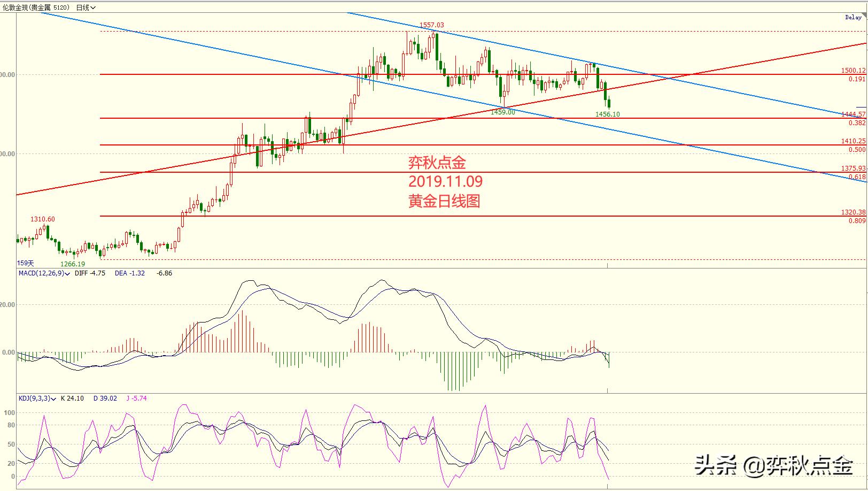Select the K 24.10 readout
Image resolution: width=868 pixels, height=491 pixels.
(72, 398)
